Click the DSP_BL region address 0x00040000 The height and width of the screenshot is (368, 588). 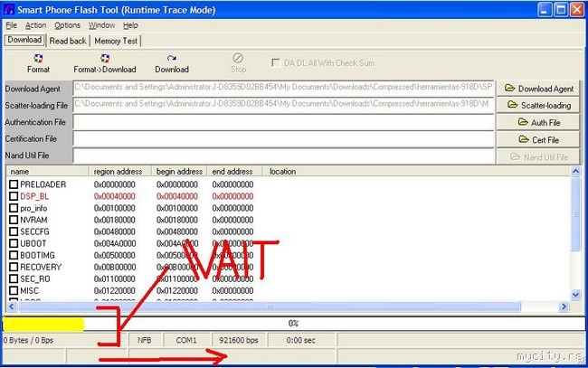point(114,196)
